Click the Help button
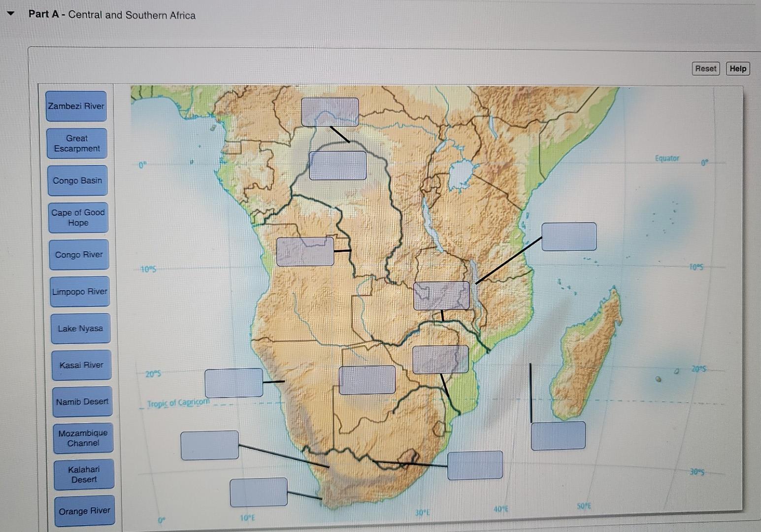Image resolution: width=761 pixels, height=532 pixels. click(737, 68)
